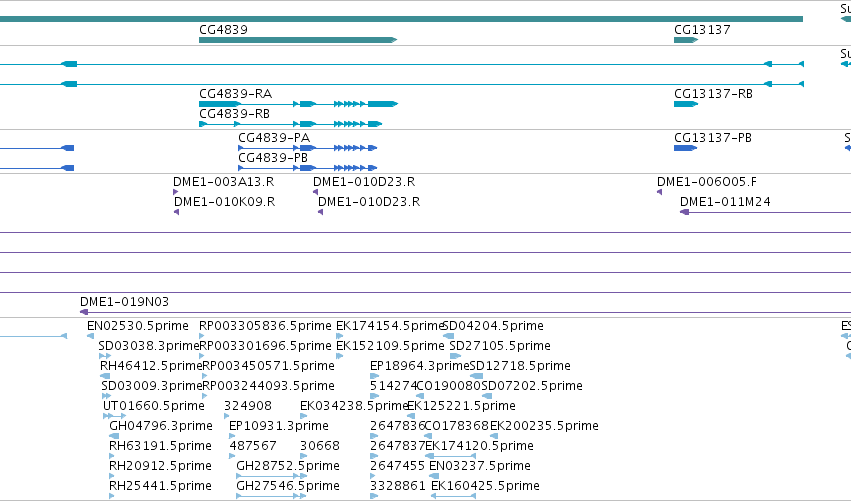
Task: Select the CG4839-PB protein glyph
Action: (x=308, y=168)
